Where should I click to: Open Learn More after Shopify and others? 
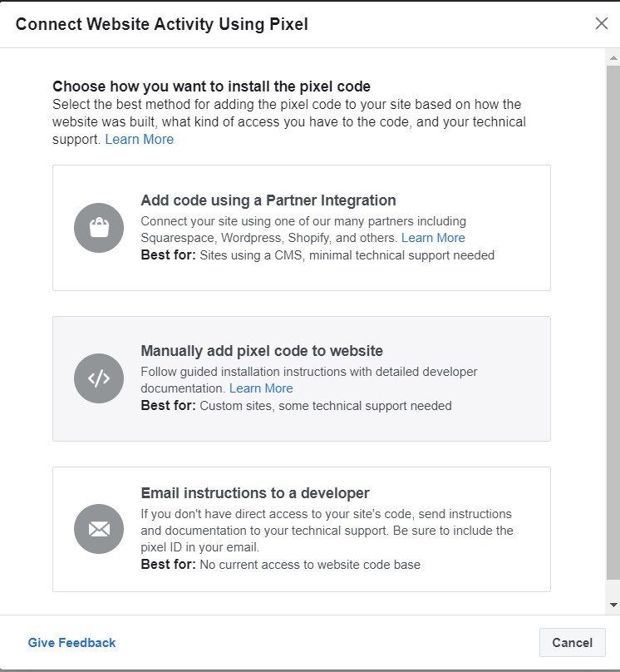tap(433, 238)
